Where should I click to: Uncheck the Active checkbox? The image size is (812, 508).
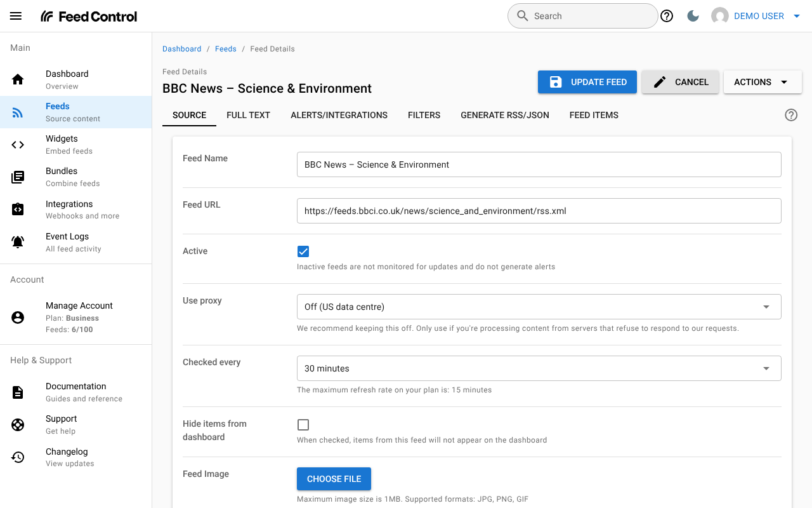point(303,251)
